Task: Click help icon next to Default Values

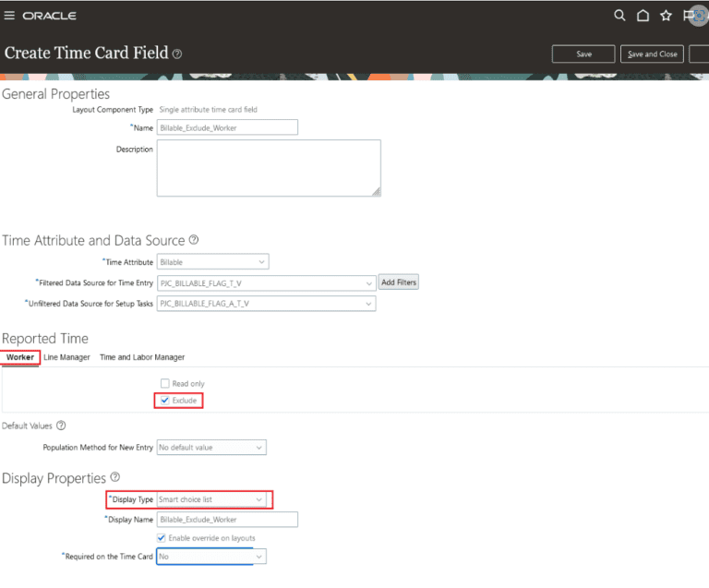Action: [61, 426]
